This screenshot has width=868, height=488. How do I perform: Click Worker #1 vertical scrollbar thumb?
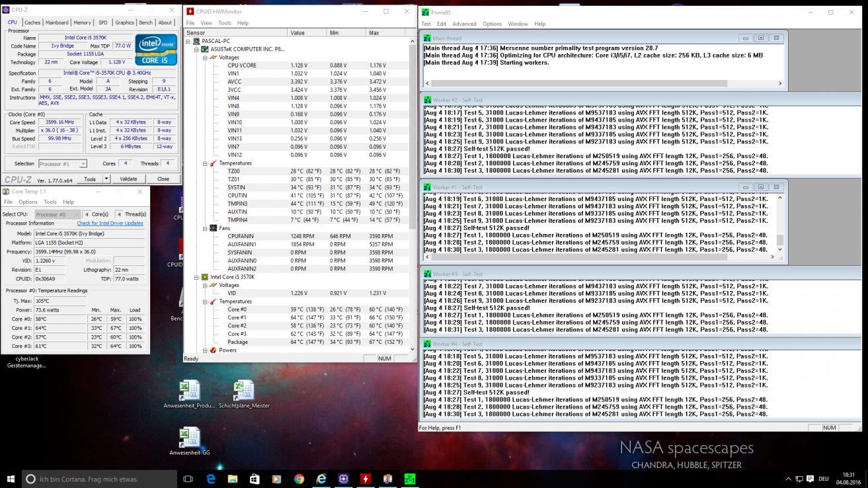[x=780, y=239]
